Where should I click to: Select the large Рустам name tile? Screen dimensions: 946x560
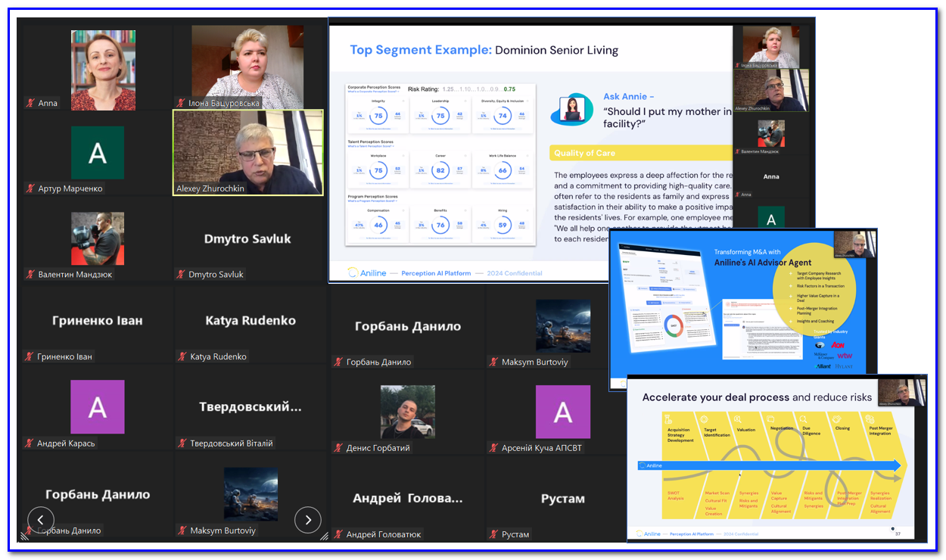563,499
